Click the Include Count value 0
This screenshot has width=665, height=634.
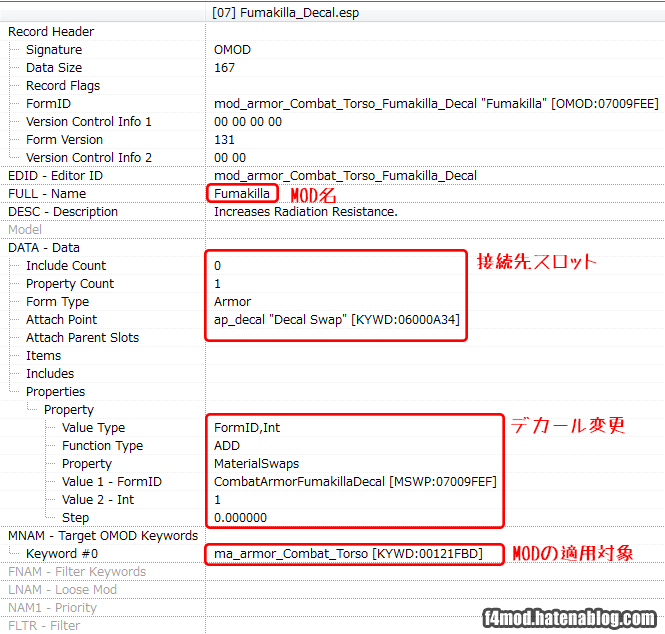217,266
